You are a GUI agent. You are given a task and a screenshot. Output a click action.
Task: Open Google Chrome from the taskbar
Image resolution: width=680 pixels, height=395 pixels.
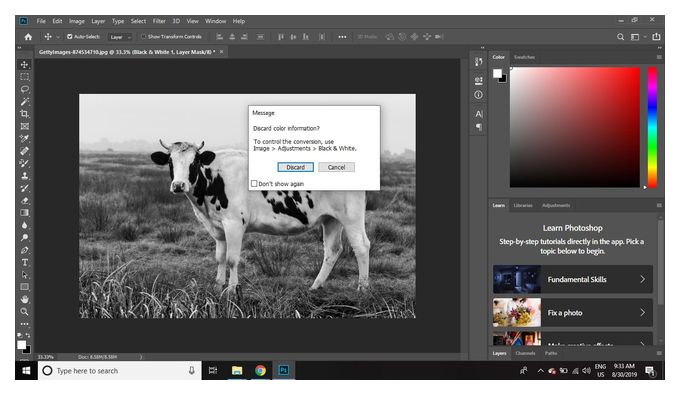(260, 371)
